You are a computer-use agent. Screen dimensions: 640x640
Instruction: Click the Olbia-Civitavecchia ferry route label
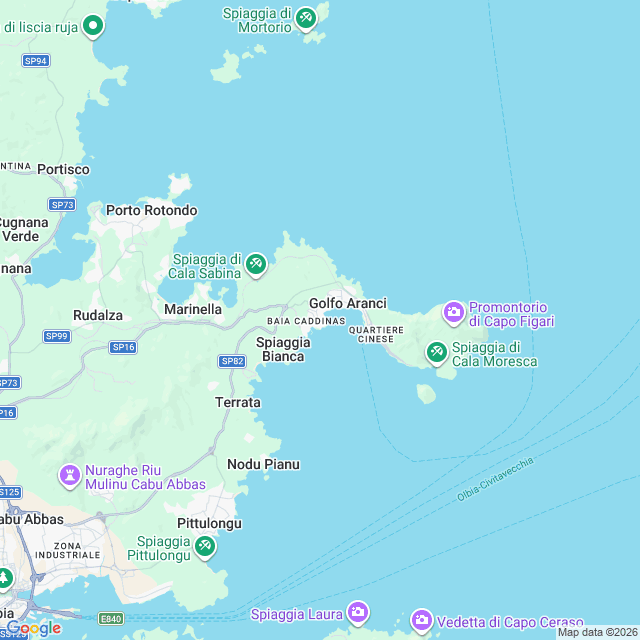point(495,479)
